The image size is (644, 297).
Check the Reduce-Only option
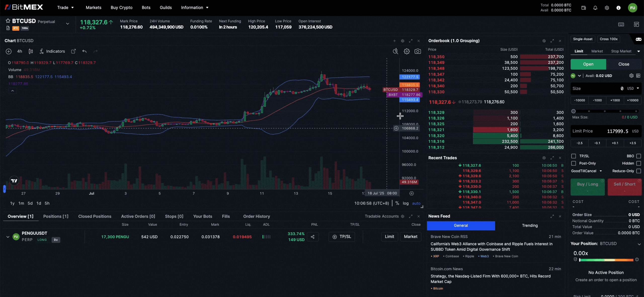coord(638,171)
